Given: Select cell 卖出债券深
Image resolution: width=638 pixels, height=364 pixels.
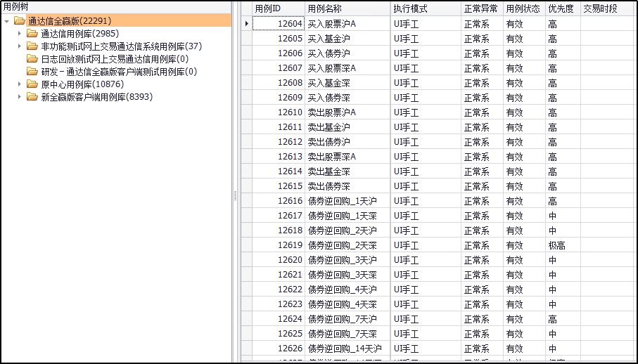Looking at the screenshot, I should tap(347, 186).
